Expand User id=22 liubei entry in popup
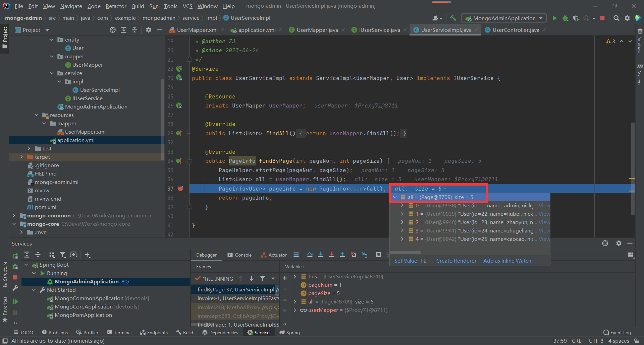Screen dimensions: 644x345 pyautogui.click(x=402, y=214)
